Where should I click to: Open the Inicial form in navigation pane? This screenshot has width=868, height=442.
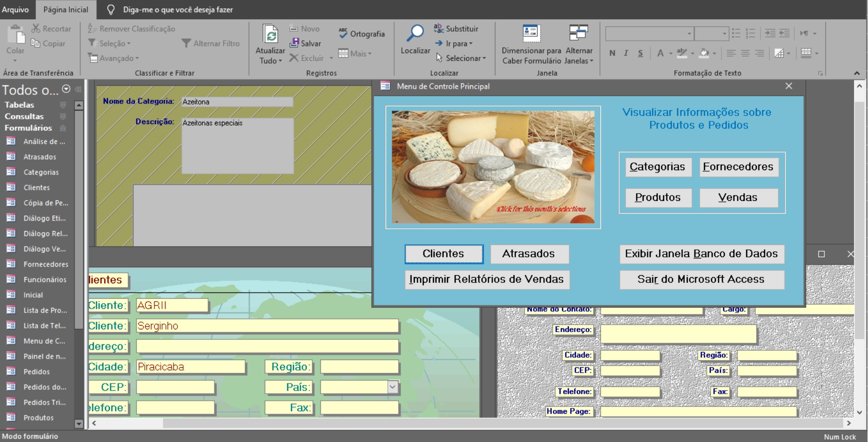point(33,295)
